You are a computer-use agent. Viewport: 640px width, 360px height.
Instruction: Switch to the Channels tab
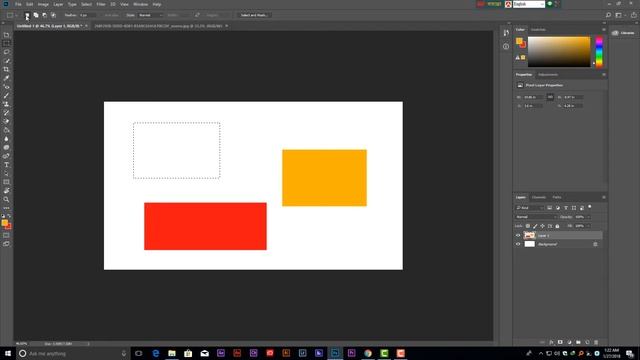(538, 197)
